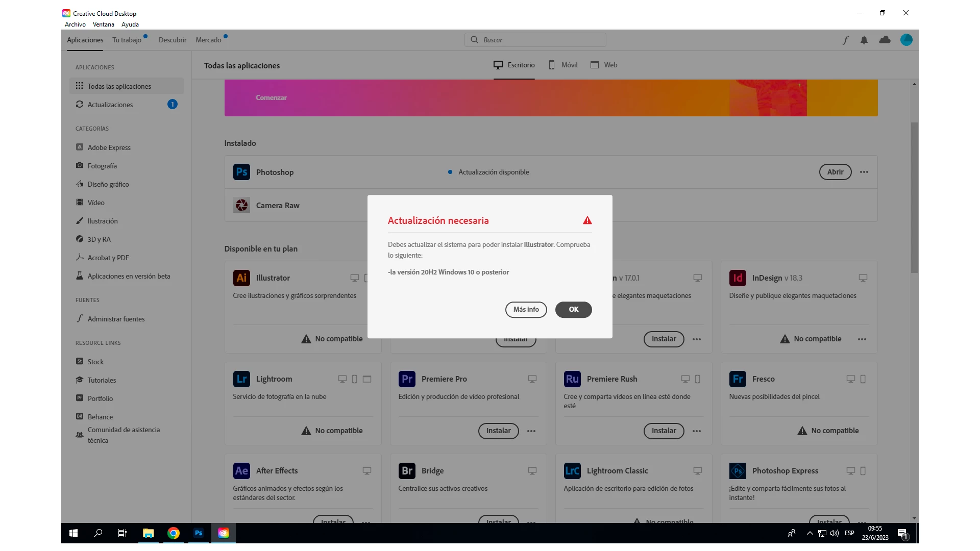Click the Camera Raw app icon
This screenshot has width=980, height=551.
(241, 205)
